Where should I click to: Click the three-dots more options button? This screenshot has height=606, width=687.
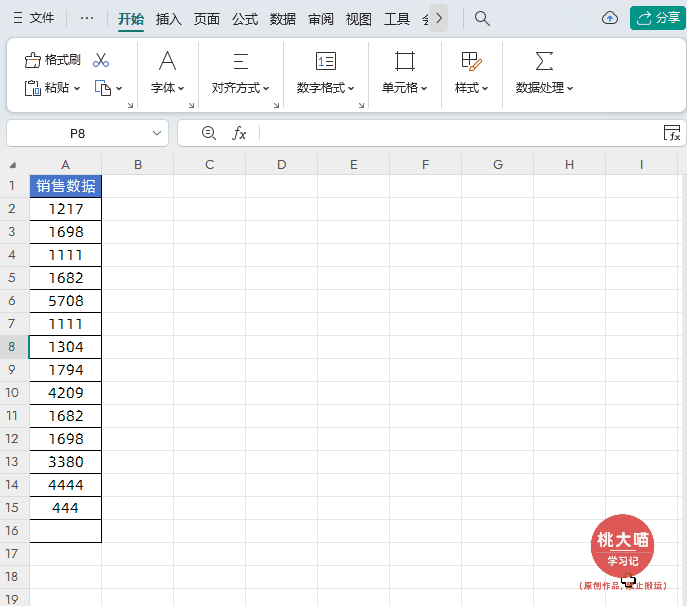(x=87, y=18)
